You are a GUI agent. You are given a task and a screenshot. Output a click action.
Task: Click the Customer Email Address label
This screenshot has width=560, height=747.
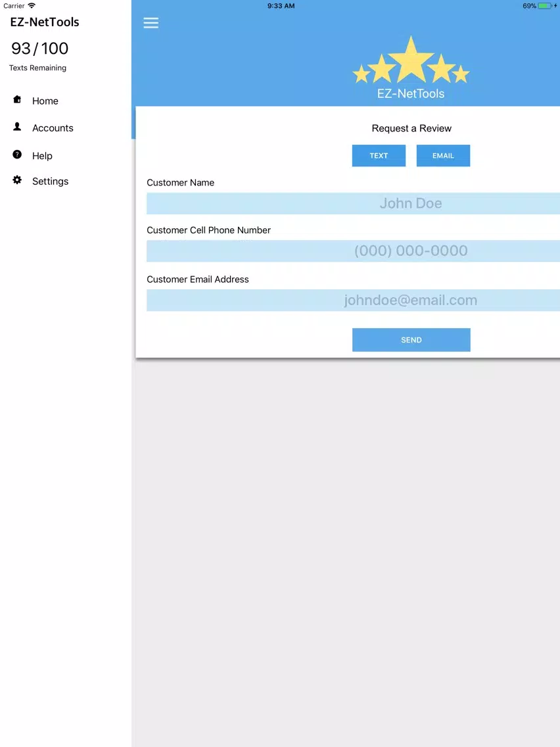point(198,279)
